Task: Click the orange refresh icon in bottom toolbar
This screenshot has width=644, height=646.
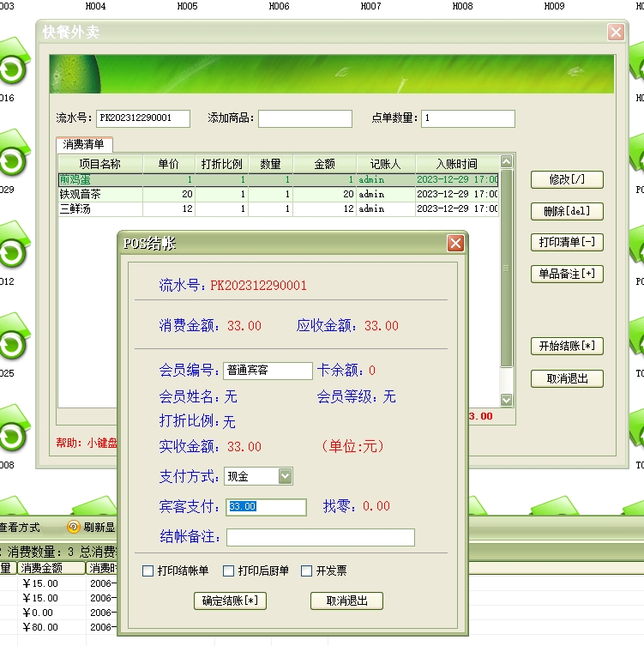Action: [74, 528]
